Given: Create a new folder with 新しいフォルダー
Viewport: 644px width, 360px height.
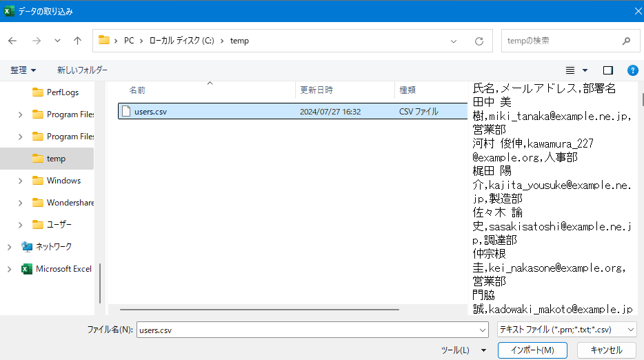Looking at the screenshot, I should (x=82, y=70).
